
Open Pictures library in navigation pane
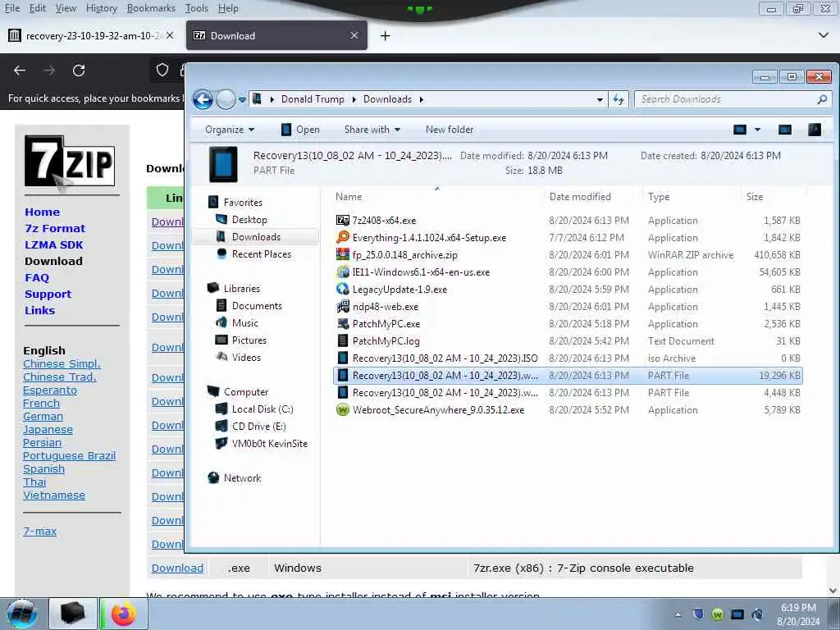249,340
